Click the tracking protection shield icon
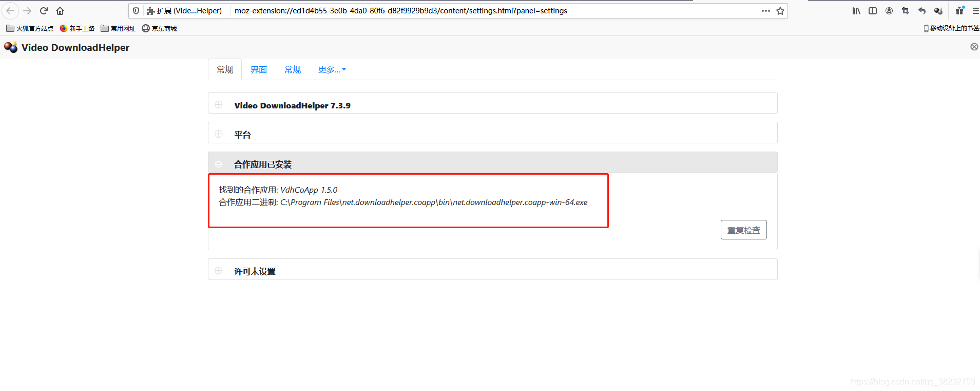The image size is (980, 391). click(x=136, y=11)
